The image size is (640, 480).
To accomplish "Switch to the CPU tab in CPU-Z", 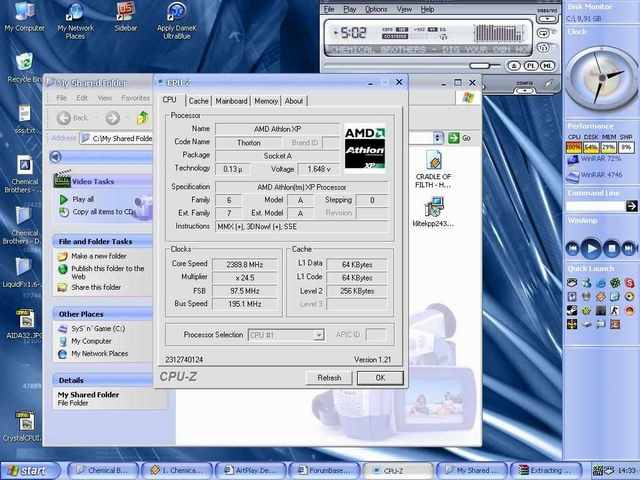I will pyautogui.click(x=169, y=100).
